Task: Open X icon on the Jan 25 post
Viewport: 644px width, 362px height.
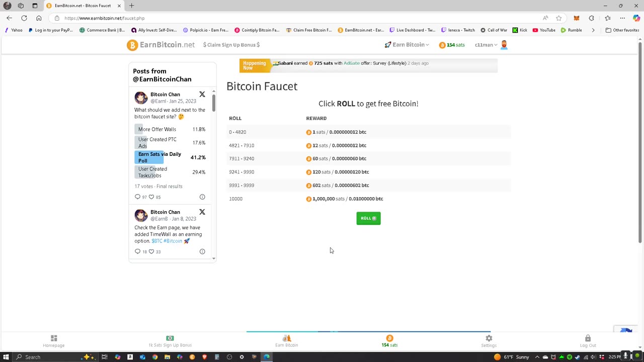Action: pos(202,95)
